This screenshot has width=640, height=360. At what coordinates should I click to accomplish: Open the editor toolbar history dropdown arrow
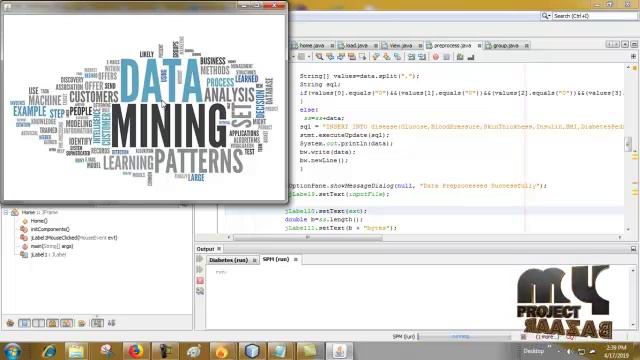309,57
